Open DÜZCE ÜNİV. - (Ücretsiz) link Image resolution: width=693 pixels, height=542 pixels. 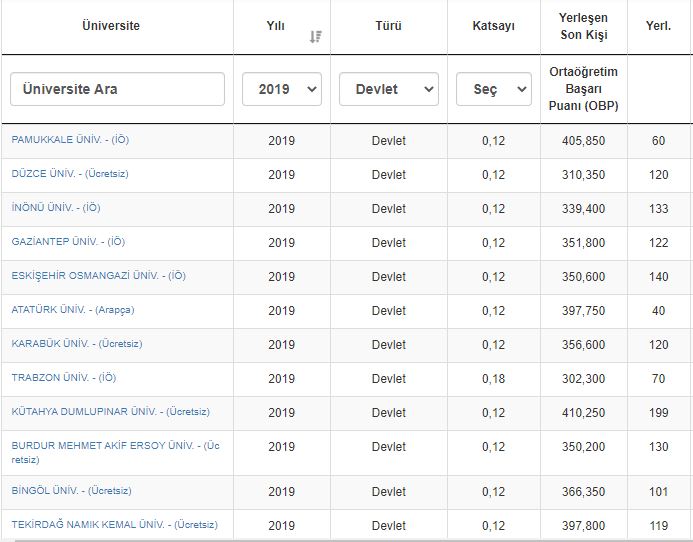(70, 174)
